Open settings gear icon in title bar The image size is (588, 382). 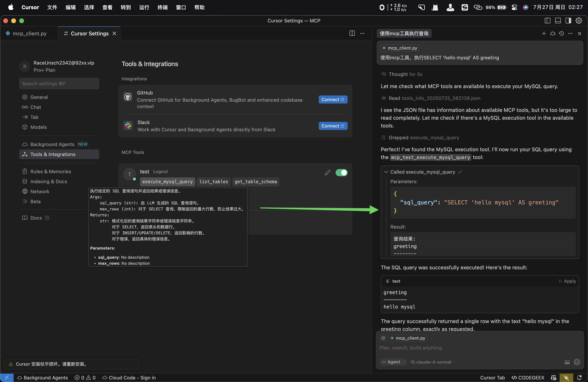(x=579, y=21)
